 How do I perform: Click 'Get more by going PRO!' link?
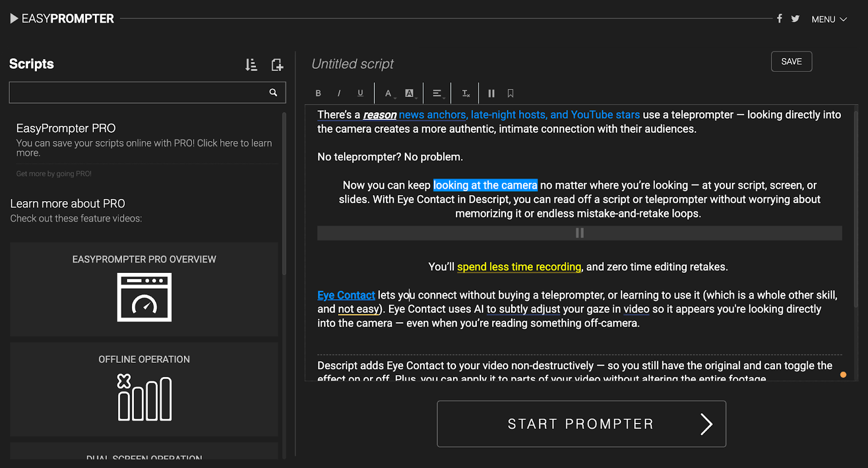(54, 174)
